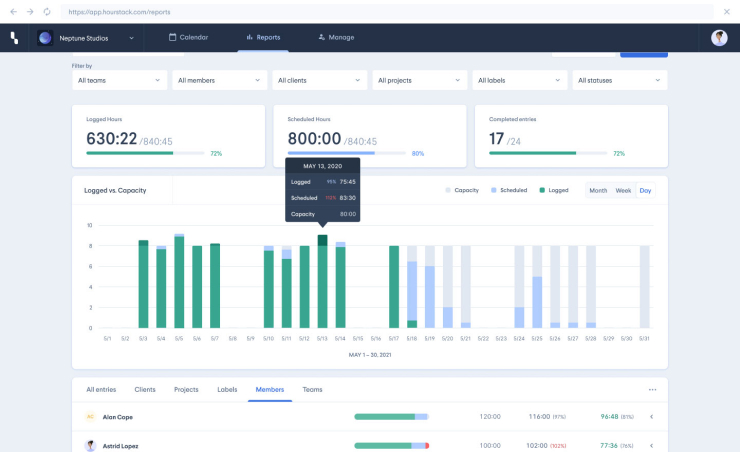
Task: Click Astrid Lopez's 102:00 scheduled value
Action: point(537,445)
